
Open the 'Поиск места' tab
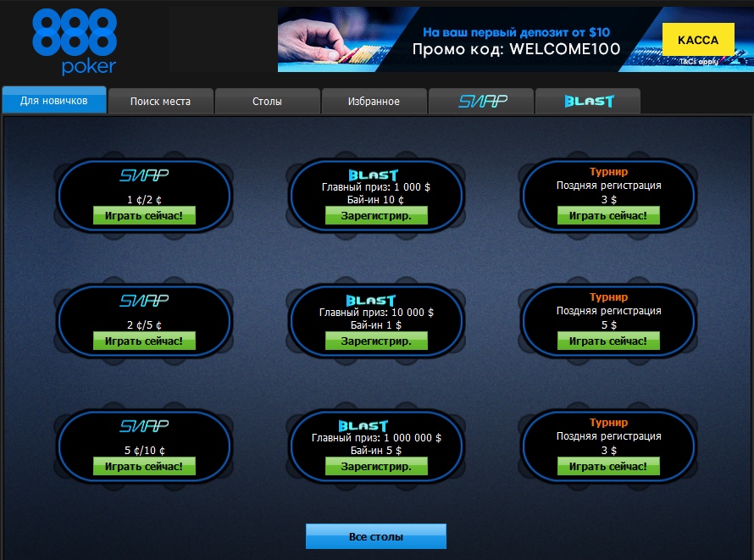[161, 101]
